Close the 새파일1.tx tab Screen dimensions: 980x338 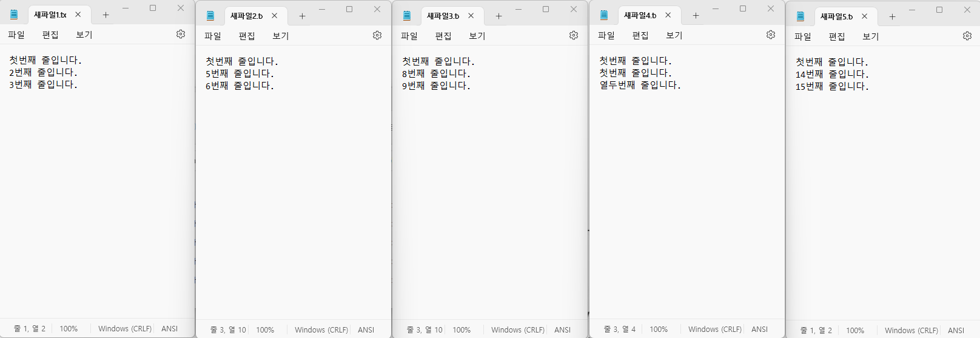(x=78, y=15)
